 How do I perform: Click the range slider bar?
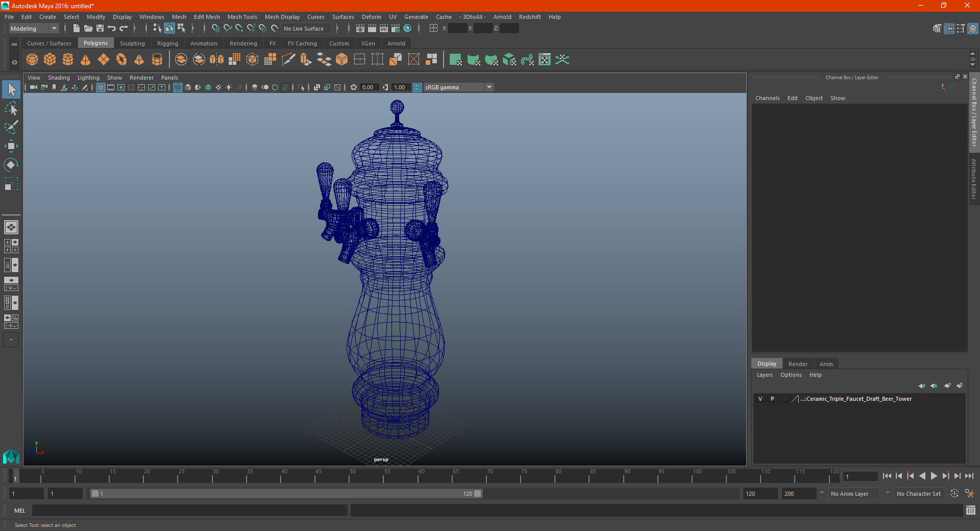click(x=286, y=494)
